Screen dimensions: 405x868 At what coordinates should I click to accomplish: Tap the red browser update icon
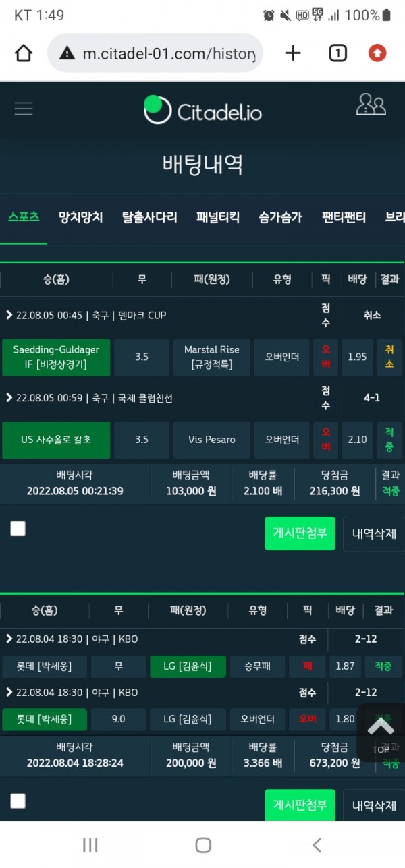(377, 53)
